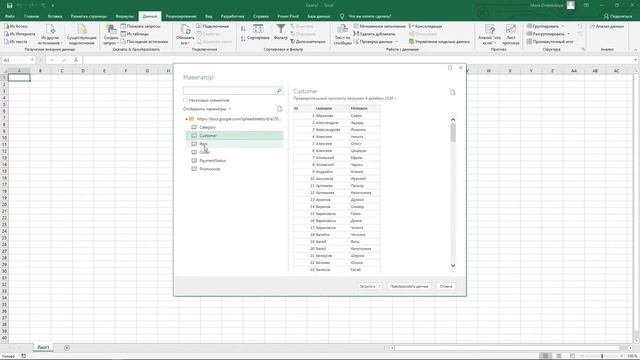
Task: Click the preview scrollbar down arrow
Action: [x=453, y=266]
